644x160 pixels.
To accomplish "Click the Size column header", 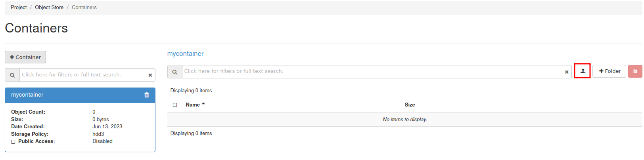I will coord(410,105).
